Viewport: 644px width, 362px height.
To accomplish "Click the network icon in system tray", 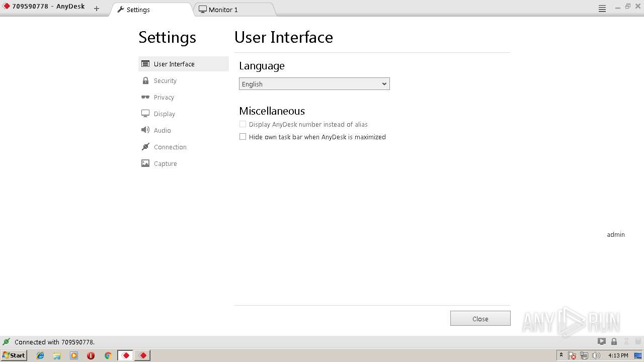I will pyautogui.click(x=584, y=355).
